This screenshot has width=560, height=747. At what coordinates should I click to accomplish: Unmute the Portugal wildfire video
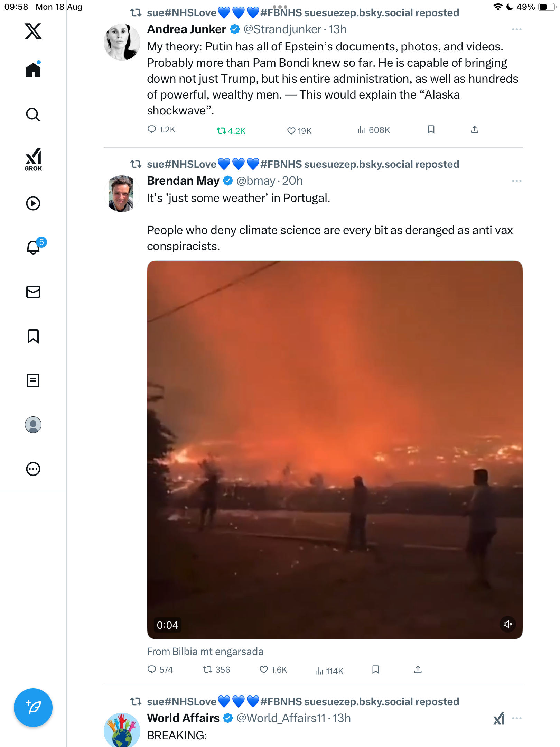pos(508,624)
